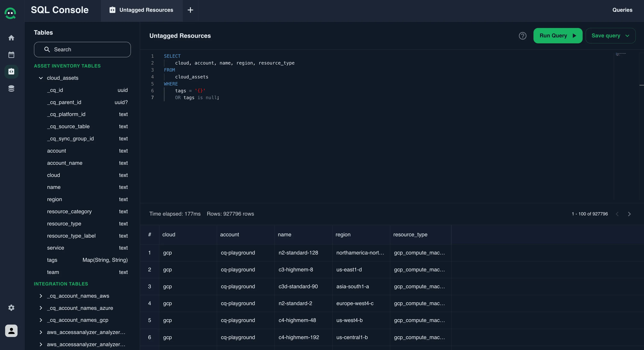Go to next results page arrow
This screenshot has height=350, width=644.
pyautogui.click(x=629, y=214)
